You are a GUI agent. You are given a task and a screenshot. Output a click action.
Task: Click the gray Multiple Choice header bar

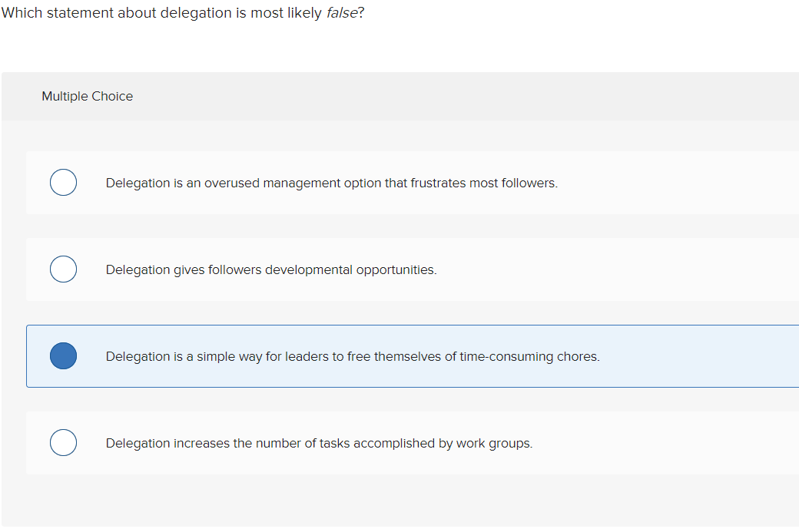(399, 96)
